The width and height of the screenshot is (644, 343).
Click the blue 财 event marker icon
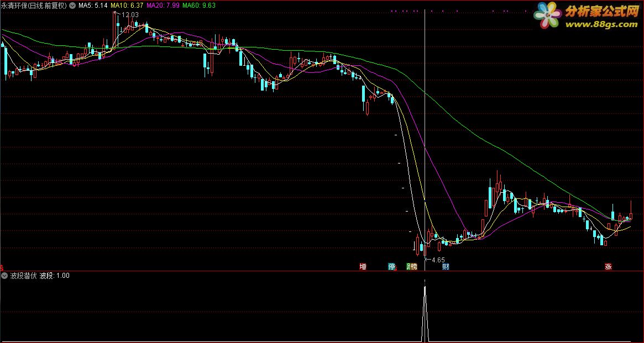[x=446, y=267]
